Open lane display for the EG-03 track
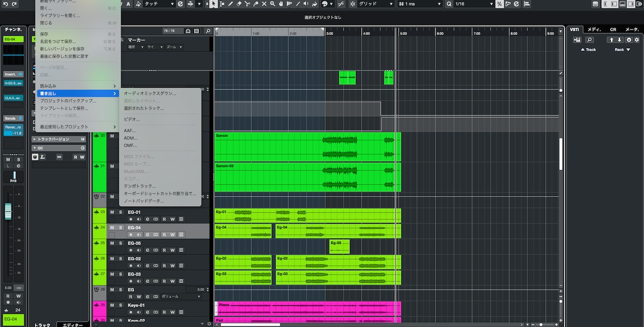 (x=181, y=282)
